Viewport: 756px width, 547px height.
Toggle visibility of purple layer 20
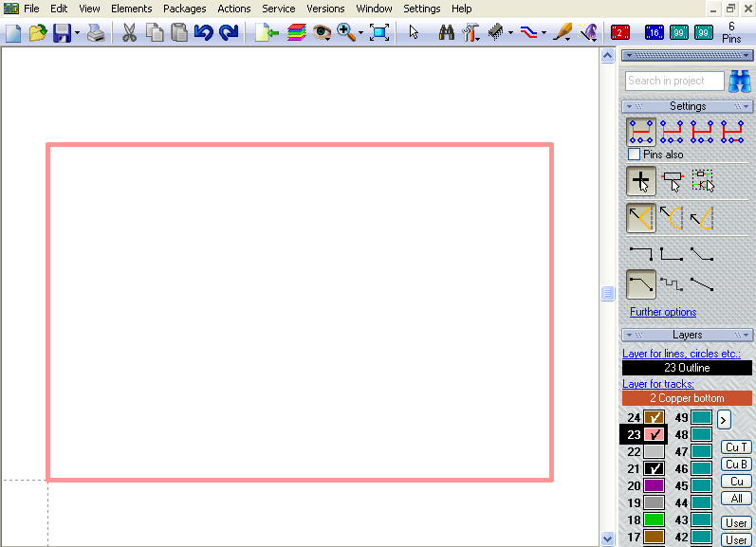(x=654, y=485)
